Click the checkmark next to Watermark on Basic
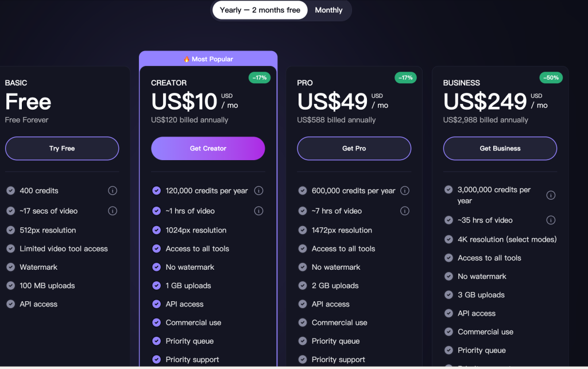Image resolution: width=588 pixels, height=369 pixels. [x=10, y=267]
